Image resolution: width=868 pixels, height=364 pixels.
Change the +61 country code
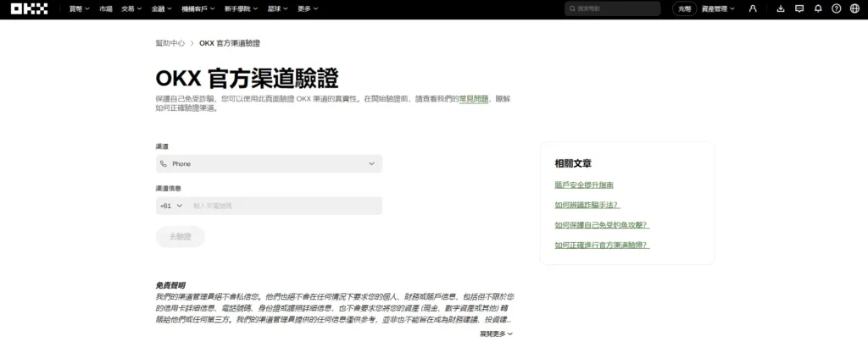(171, 206)
